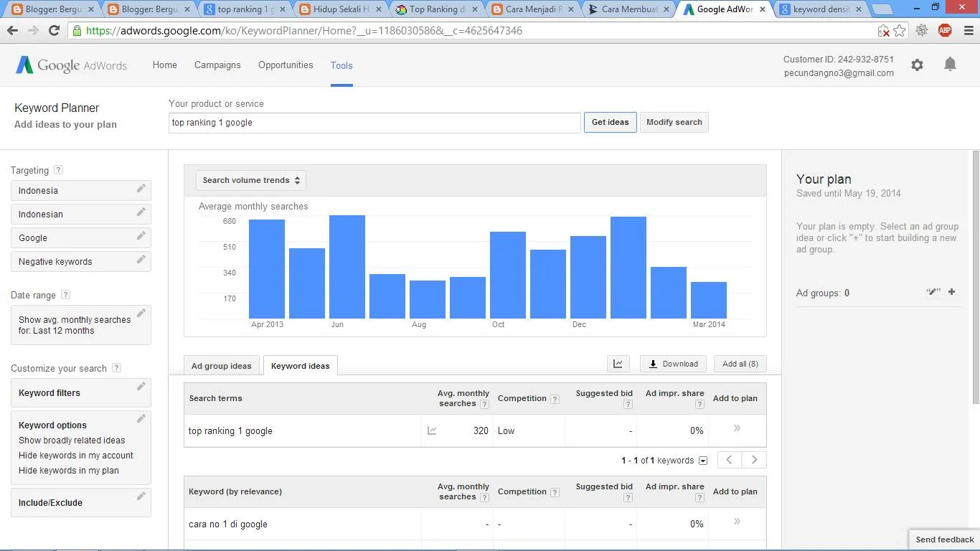Click the Send feedback button
The width and height of the screenshot is (980, 551).
944,540
